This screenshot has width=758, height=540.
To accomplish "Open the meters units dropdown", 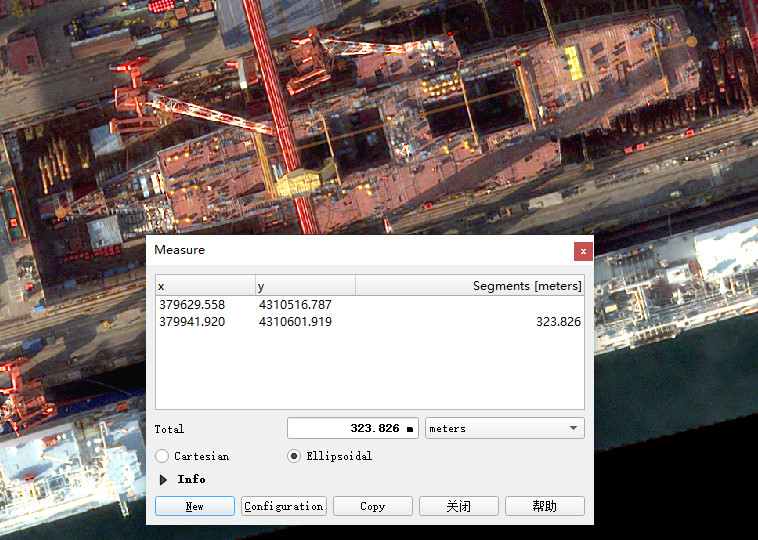I will [504, 428].
